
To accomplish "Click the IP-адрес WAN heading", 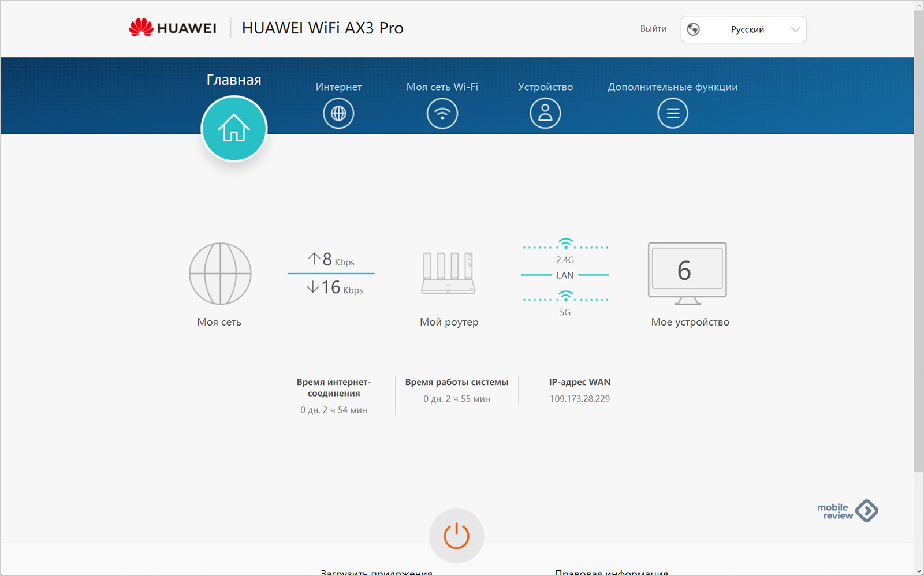I will pos(580,382).
